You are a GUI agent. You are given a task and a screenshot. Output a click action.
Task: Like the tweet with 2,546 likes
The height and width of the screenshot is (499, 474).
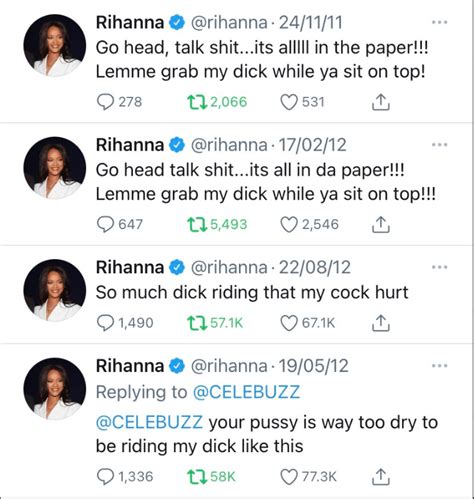tap(288, 224)
